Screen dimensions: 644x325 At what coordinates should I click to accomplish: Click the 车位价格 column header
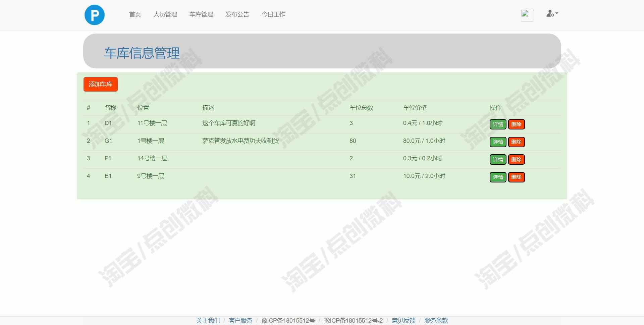point(415,108)
